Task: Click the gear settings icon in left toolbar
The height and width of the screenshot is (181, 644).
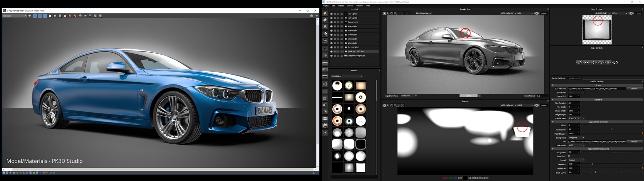Action: [325, 84]
